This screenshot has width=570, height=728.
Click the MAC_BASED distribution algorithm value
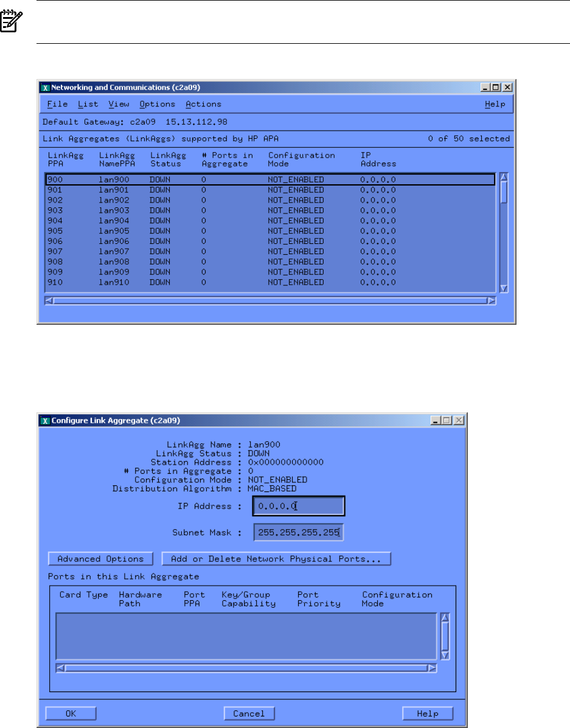click(272, 488)
